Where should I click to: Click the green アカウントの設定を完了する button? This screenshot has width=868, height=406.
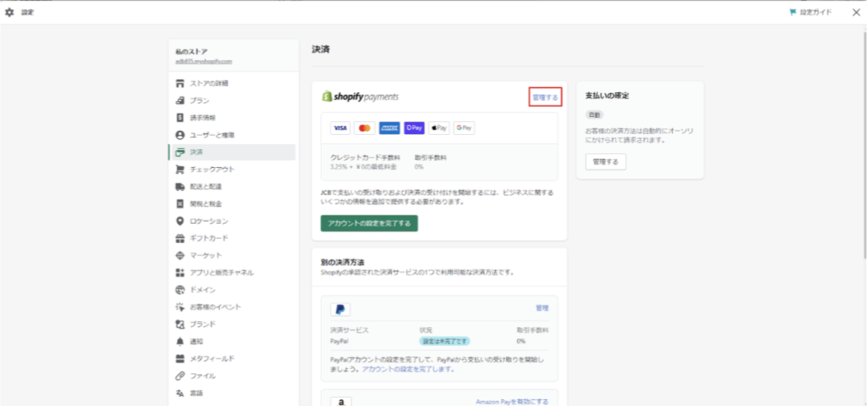pyautogui.click(x=369, y=224)
